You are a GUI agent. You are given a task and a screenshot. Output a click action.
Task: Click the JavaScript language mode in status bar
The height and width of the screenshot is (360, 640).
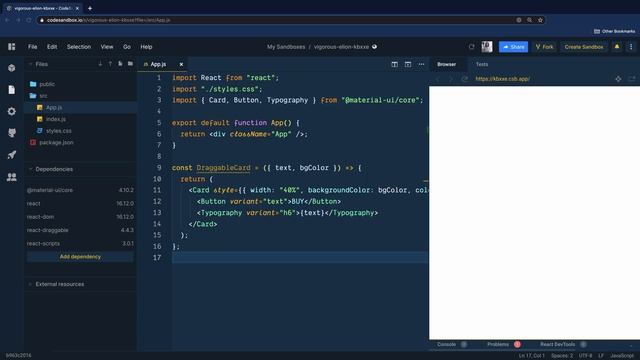coord(622,356)
